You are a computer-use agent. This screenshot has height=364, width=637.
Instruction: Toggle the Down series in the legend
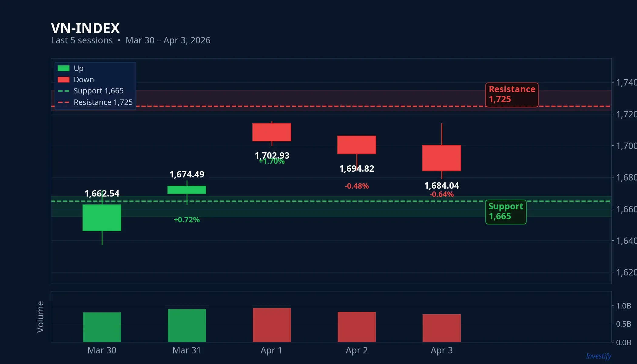point(84,79)
